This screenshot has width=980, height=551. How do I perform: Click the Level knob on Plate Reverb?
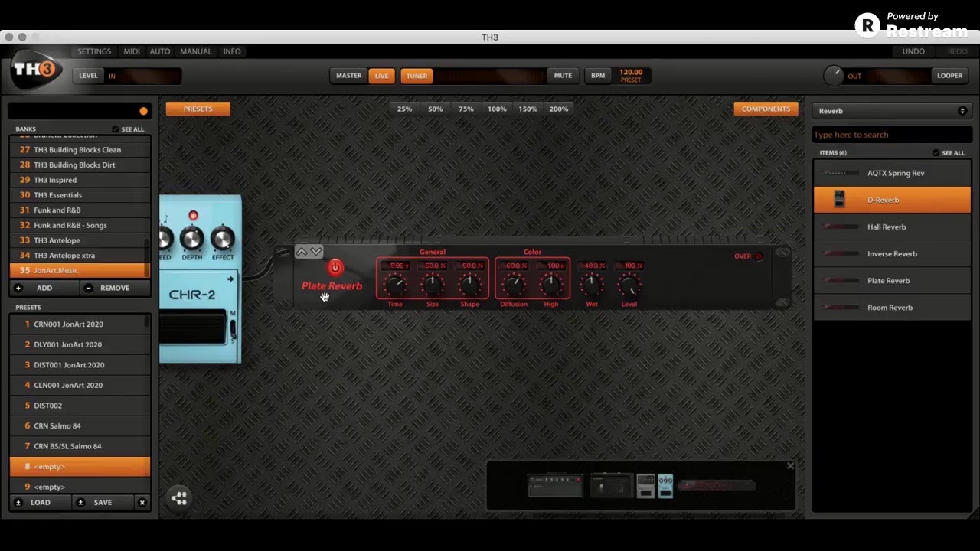click(x=629, y=285)
